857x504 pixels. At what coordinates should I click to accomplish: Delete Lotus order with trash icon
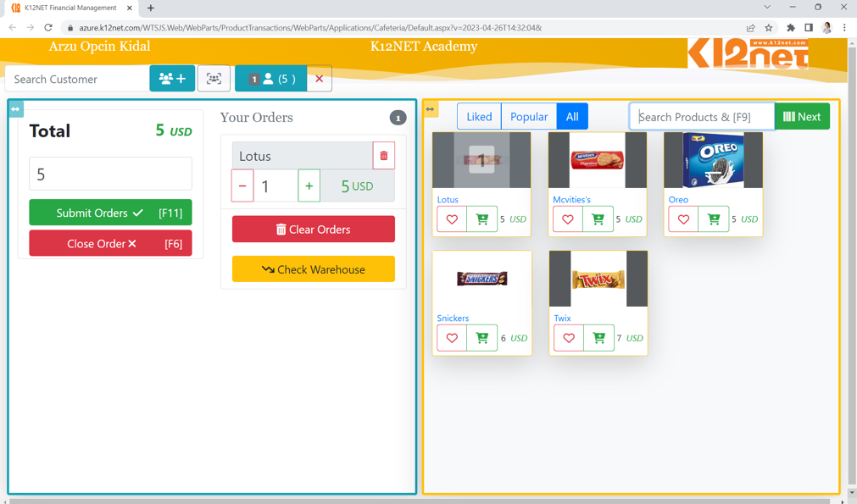[383, 156]
